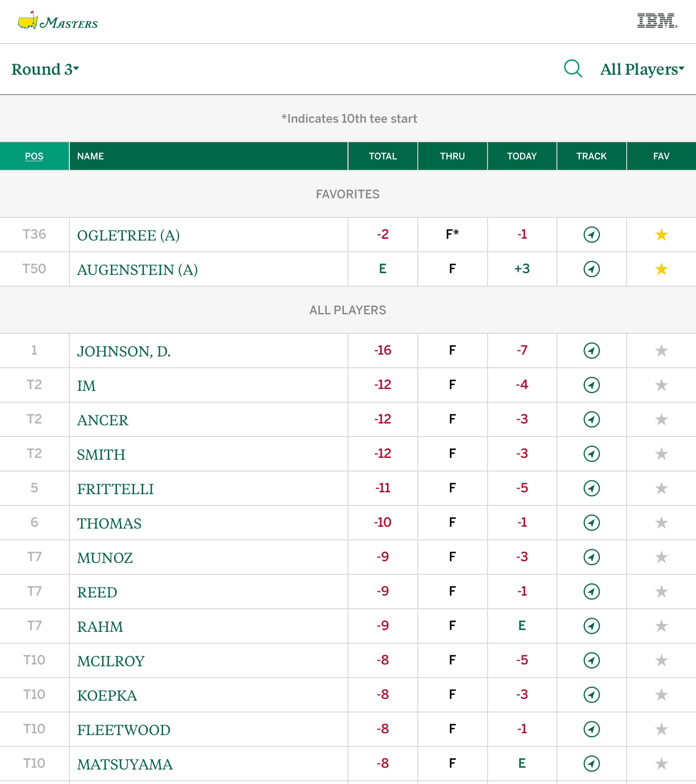Track Johnson, D. with the track icon
696x784 pixels.
click(591, 351)
